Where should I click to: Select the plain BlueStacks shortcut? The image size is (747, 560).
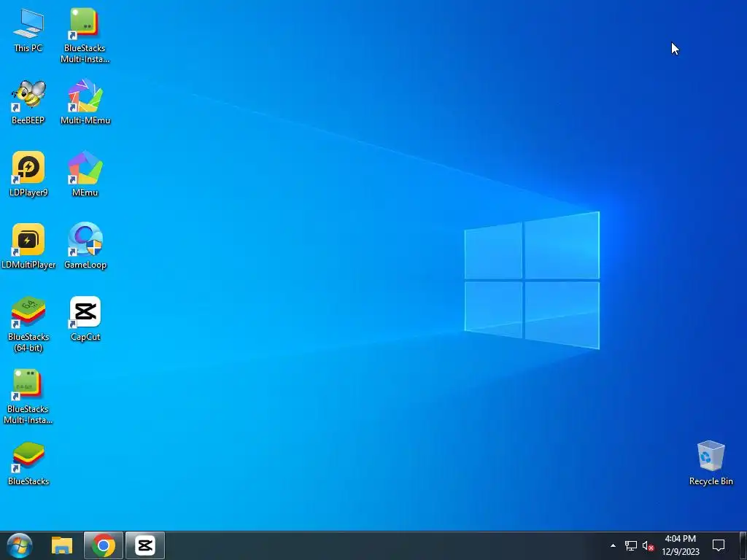pyautogui.click(x=28, y=463)
